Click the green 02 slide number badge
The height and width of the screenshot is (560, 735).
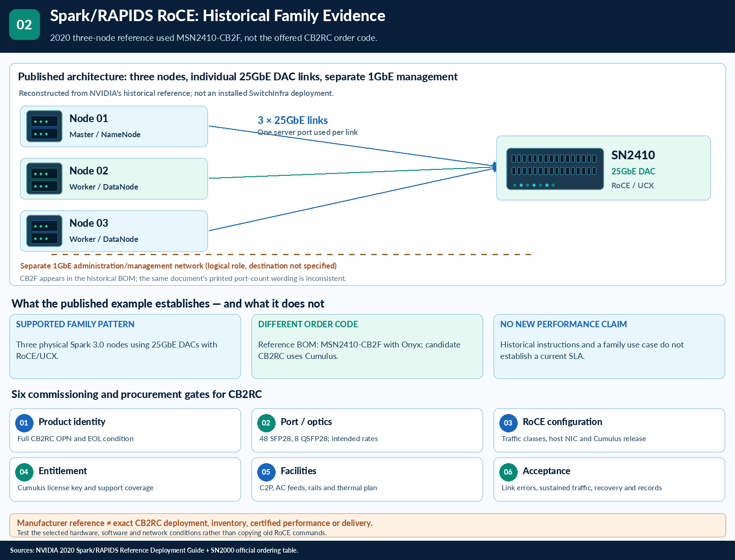[24, 24]
